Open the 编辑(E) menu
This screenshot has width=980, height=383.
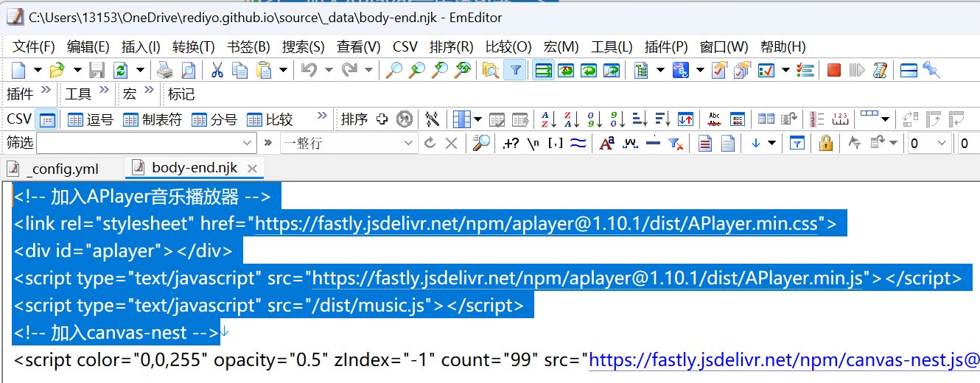tap(88, 46)
